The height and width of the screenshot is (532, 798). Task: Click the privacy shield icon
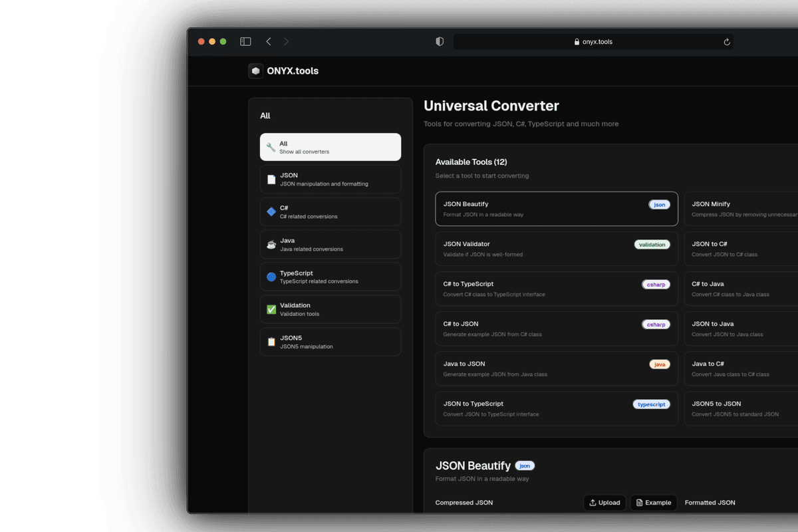click(x=440, y=41)
